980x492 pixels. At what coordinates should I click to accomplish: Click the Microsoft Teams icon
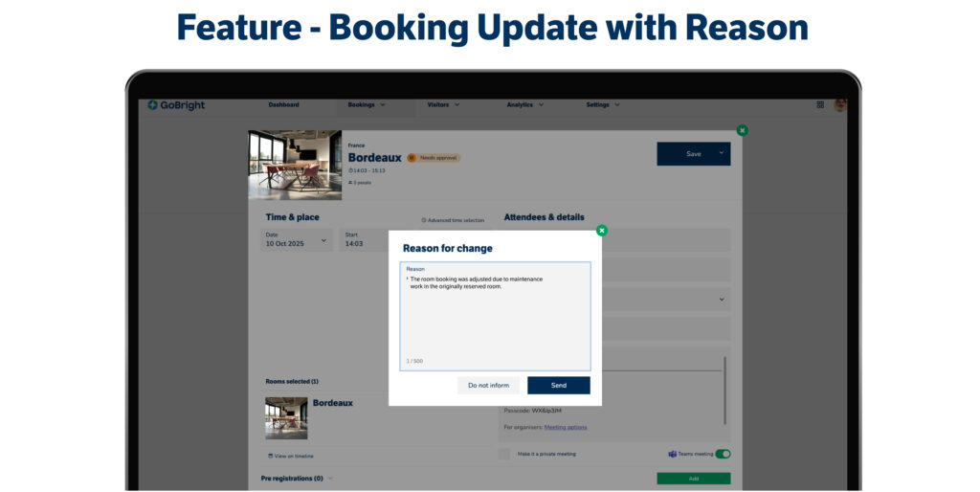pos(672,454)
